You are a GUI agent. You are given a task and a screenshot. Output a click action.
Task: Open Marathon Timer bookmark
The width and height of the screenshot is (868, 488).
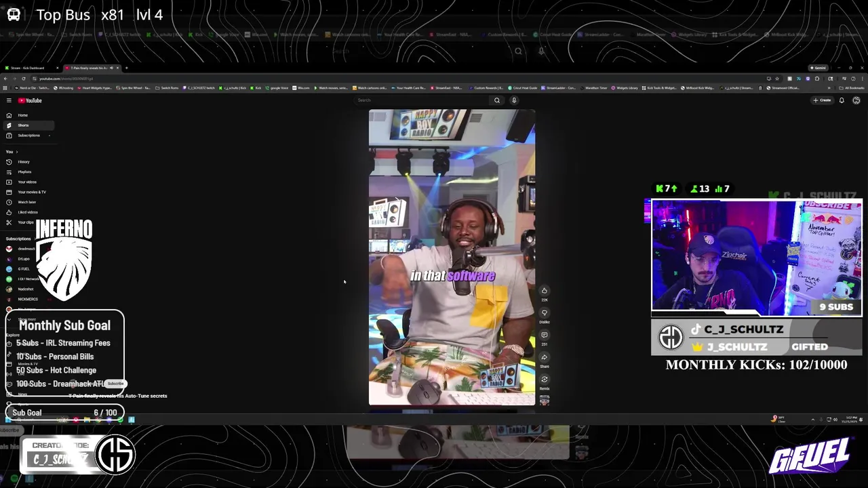point(594,88)
